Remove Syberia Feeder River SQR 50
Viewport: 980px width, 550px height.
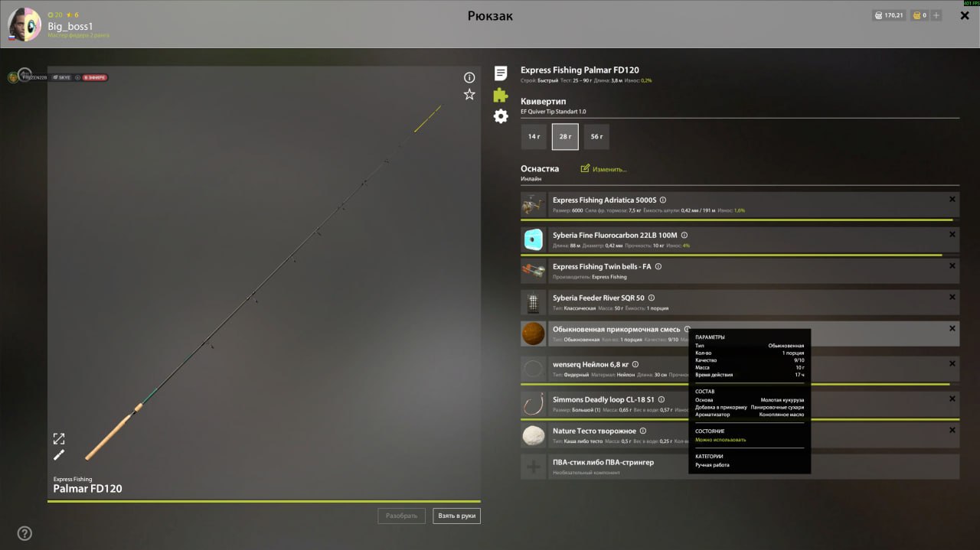coord(952,297)
